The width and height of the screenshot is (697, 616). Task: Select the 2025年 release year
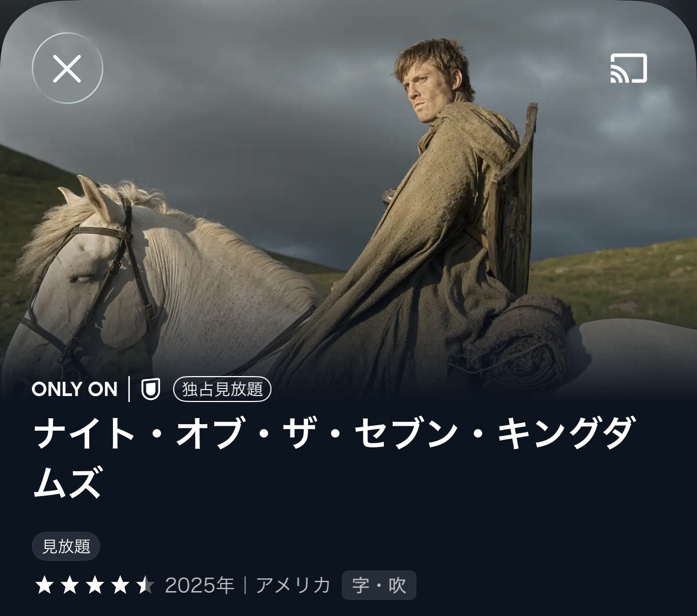[200, 585]
